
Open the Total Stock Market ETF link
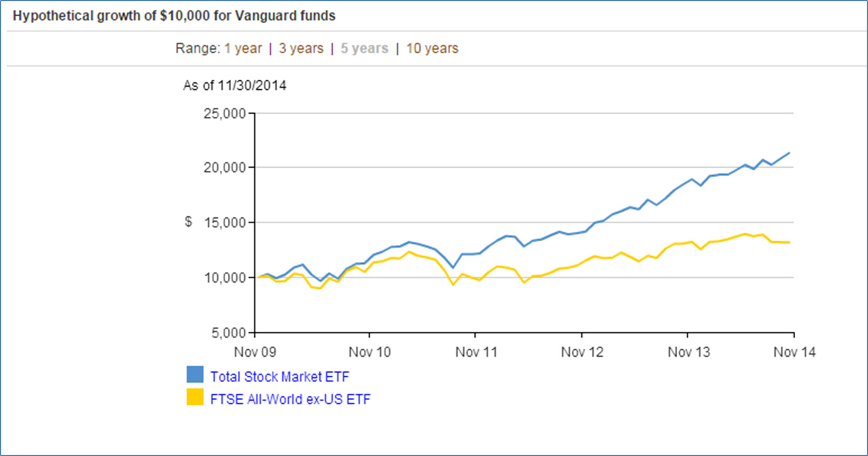[279, 377]
